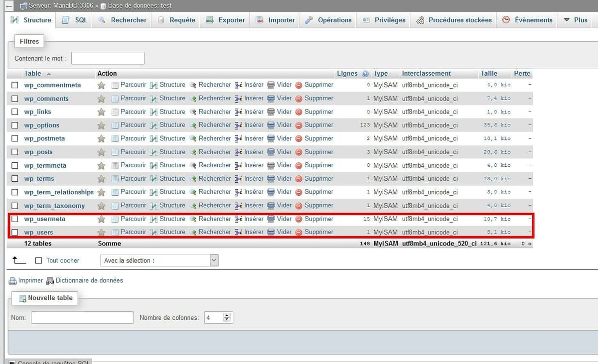The width and height of the screenshot is (598, 364).
Task: Click the Insérer icon for wp_terms
Action: pos(239,179)
